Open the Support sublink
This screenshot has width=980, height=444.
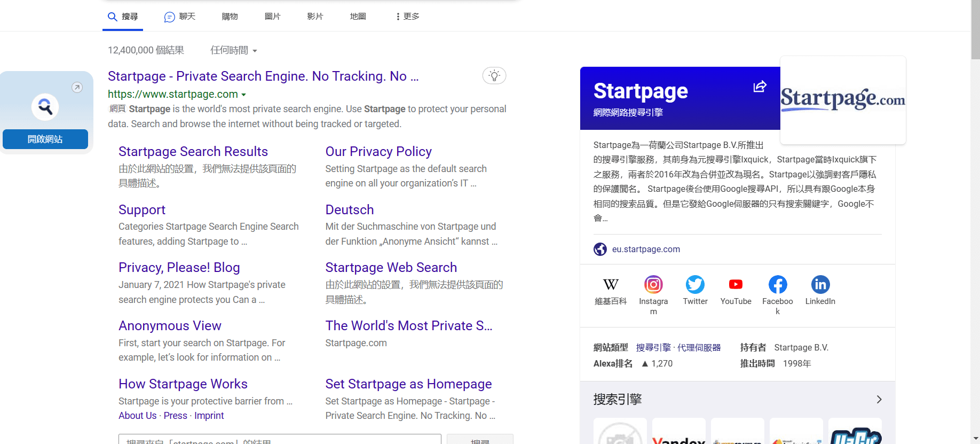(142, 210)
